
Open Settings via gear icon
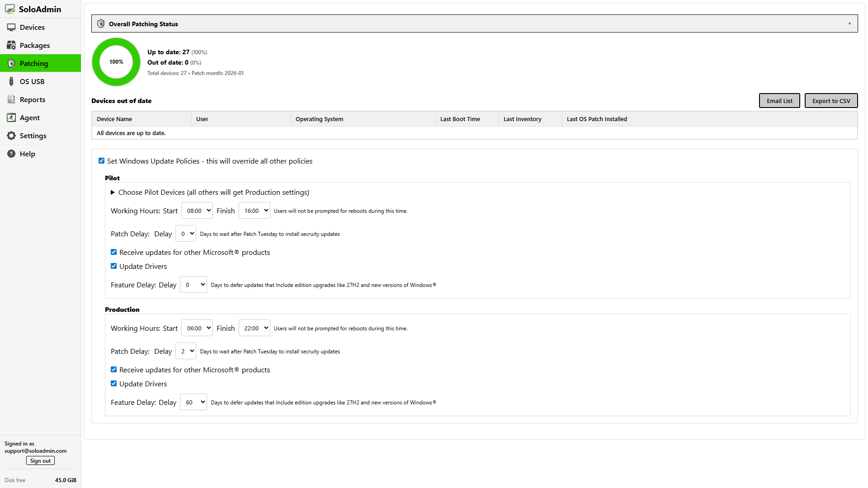(x=11, y=136)
